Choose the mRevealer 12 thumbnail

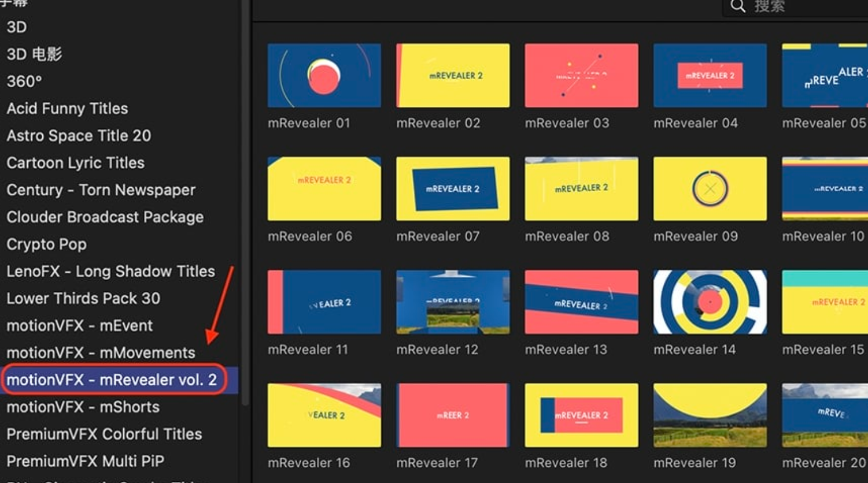(x=453, y=302)
